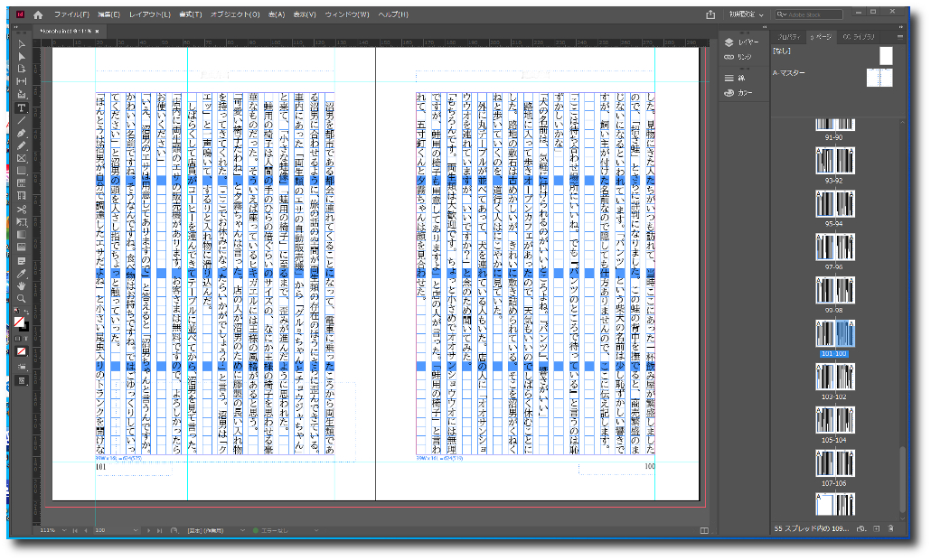Open the ウィンドウ(W) menu
931x560 pixels.
(x=346, y=15)
